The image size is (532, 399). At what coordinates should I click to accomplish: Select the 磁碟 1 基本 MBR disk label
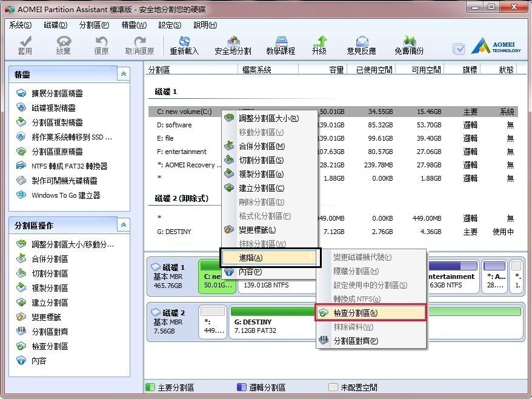click(172, 276)
